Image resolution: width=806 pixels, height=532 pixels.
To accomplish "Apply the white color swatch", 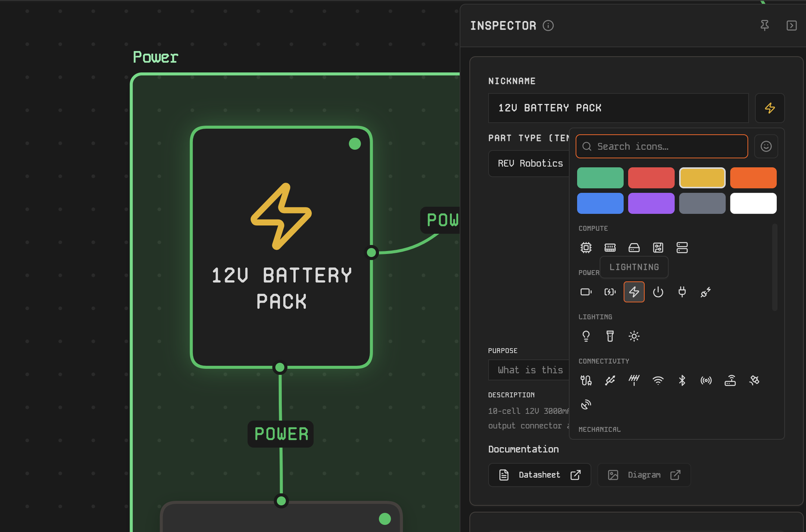I will 753,204.
